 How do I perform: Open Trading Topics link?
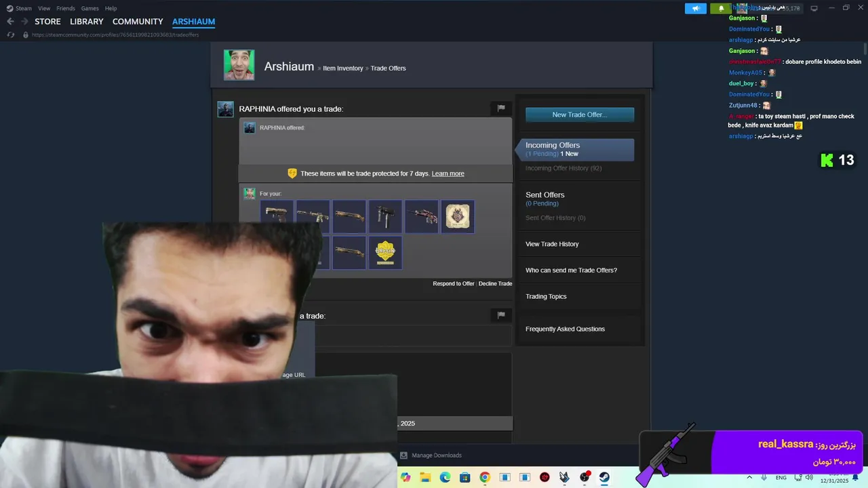(546, 296)
